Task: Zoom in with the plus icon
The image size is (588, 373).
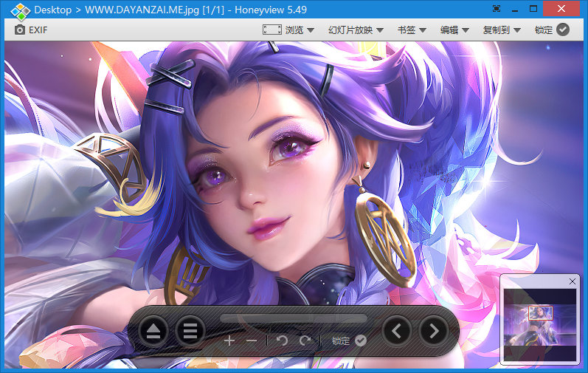Action: (x=229, y=341)
